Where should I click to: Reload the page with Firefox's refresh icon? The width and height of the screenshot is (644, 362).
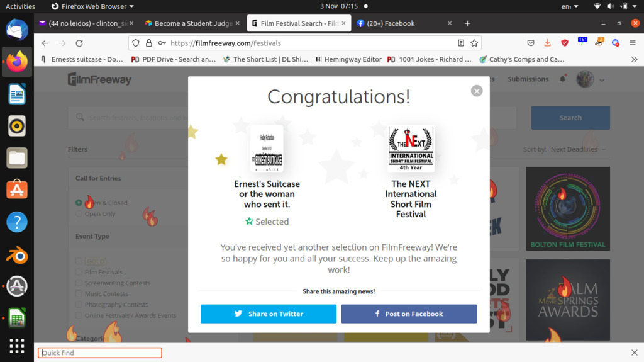point(79,43)
